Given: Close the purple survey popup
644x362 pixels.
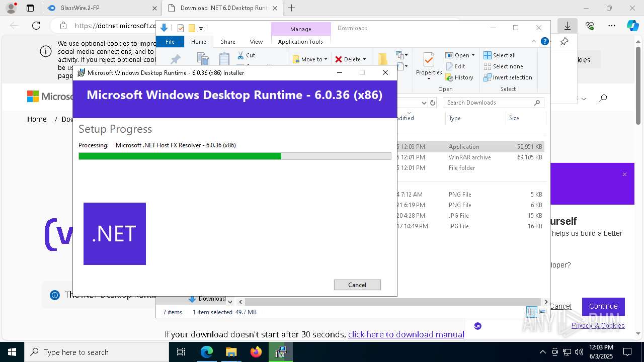Looking at the screenshot, I should point(624,174).
